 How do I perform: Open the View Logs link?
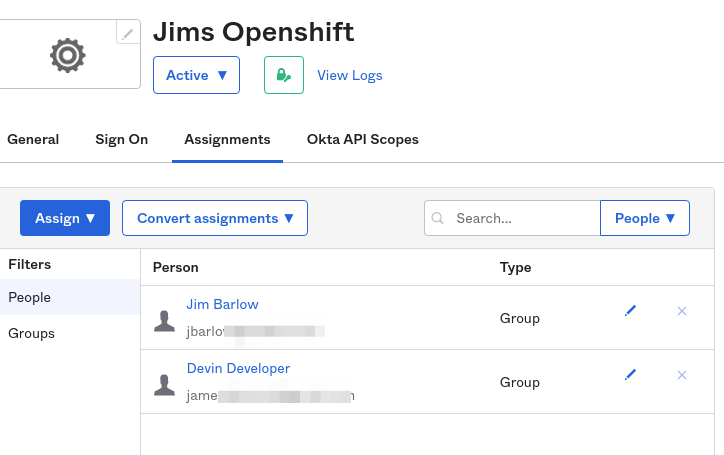coord(350,75)
